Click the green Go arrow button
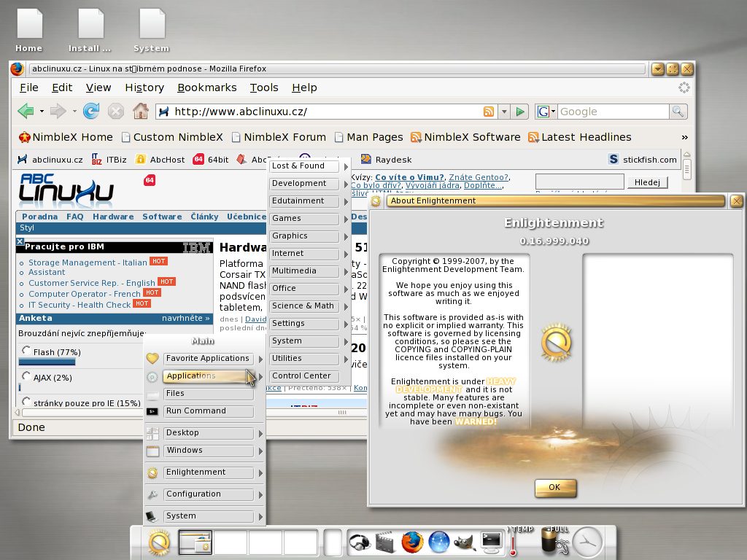The width and height of the screenshot is (747, 560). click(x=519, y=112)
